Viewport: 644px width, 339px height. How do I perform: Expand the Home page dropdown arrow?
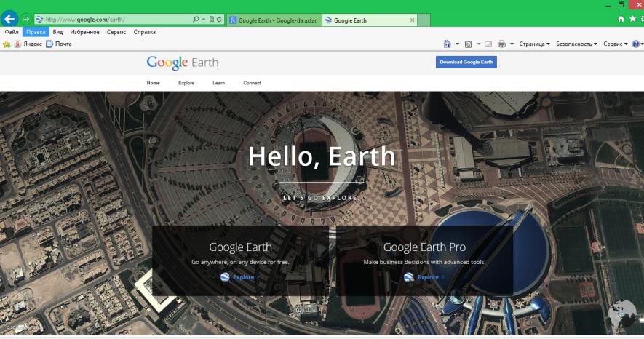coord(458,44)
